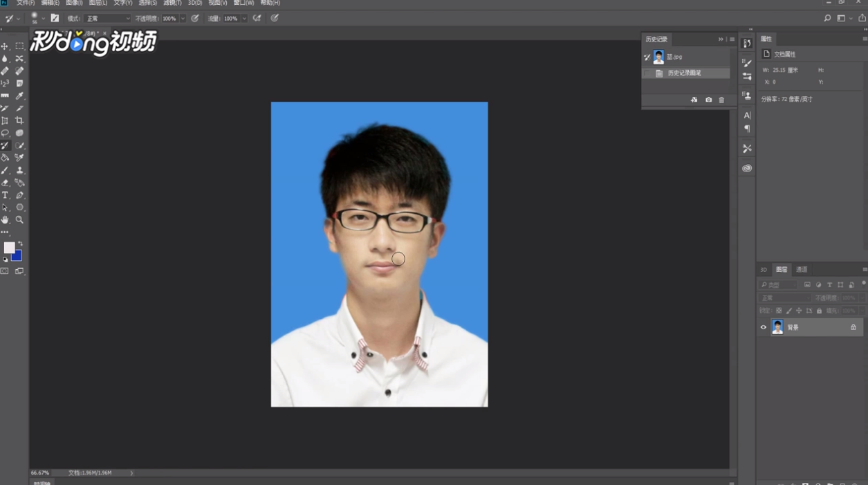Open the three-dots Edit Toolbar menu
This screenshot has height=485, width=868.
click(5, 232)
